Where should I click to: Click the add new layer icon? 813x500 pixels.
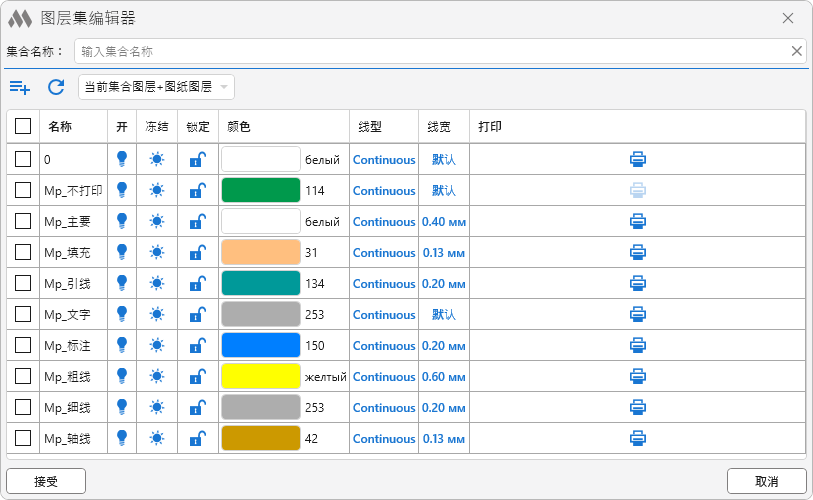click(20, 87)
